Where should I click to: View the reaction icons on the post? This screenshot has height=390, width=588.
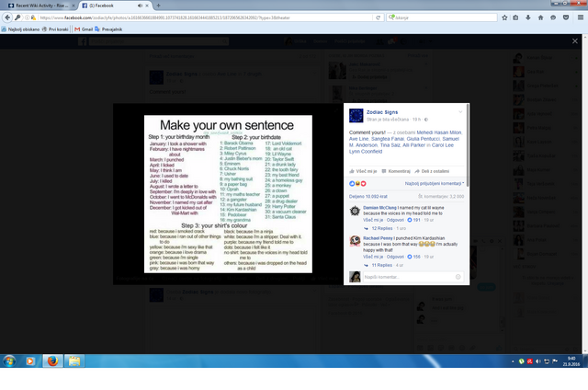click(357, 184)
